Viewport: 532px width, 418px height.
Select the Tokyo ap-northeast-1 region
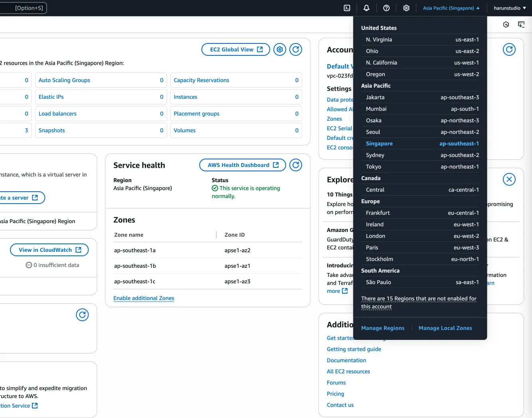point(422,167)
